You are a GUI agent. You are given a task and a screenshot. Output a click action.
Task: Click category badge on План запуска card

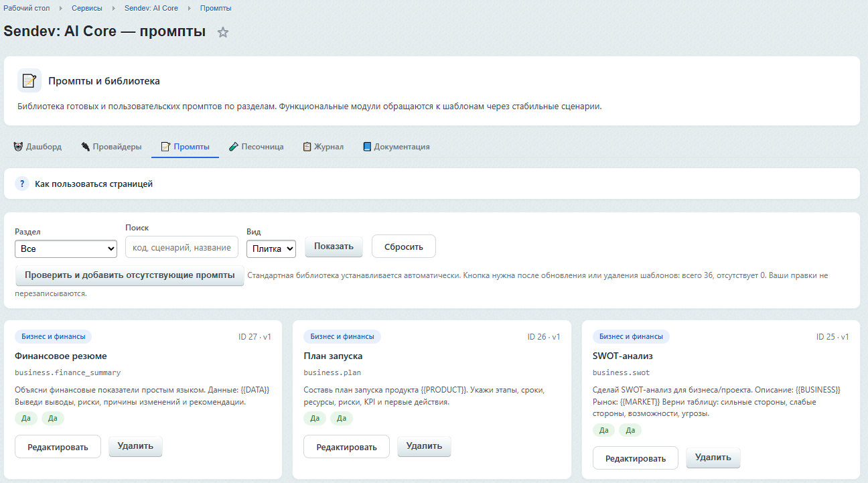[x=342, y=336]
